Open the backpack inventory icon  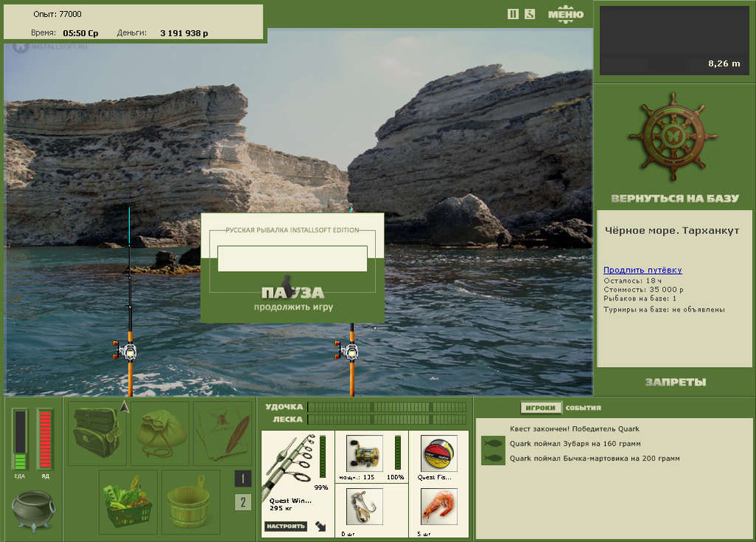tap(97, 433)
